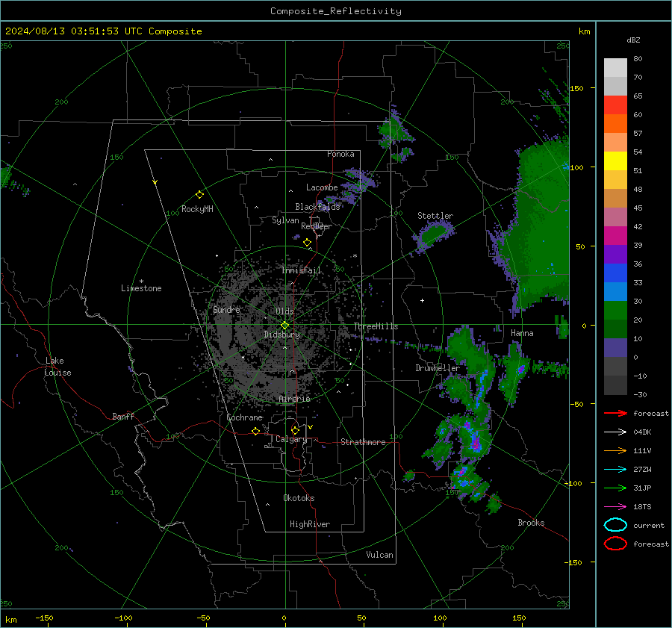Click the Cochrane city label
672x628 pixels.
point(244,417)
